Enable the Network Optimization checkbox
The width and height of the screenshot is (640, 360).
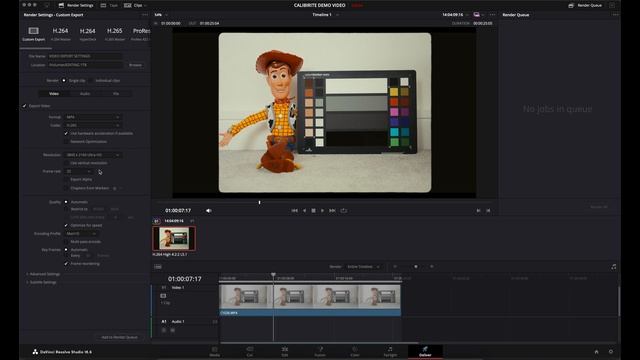coord(66,142)
